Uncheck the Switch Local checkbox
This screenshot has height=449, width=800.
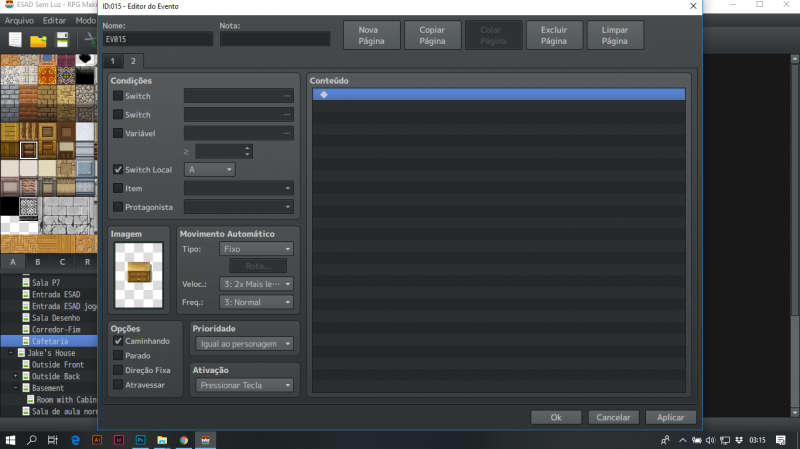118,169
